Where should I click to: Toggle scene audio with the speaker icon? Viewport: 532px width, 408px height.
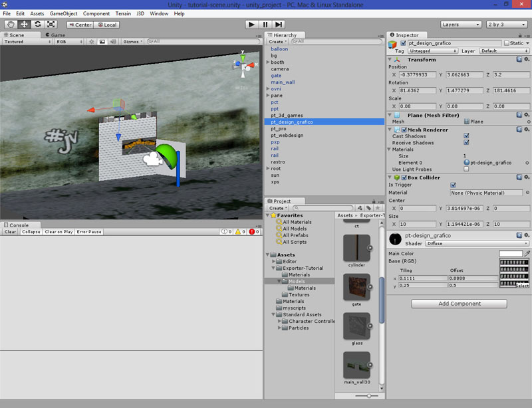point(114,42)
